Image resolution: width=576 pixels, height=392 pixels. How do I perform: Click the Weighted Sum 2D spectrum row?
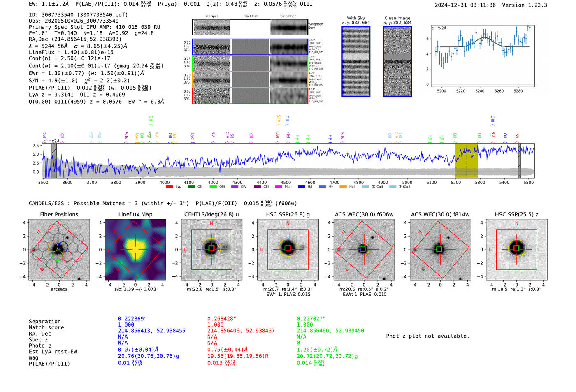pyautogui.click(x=250, y=27)
